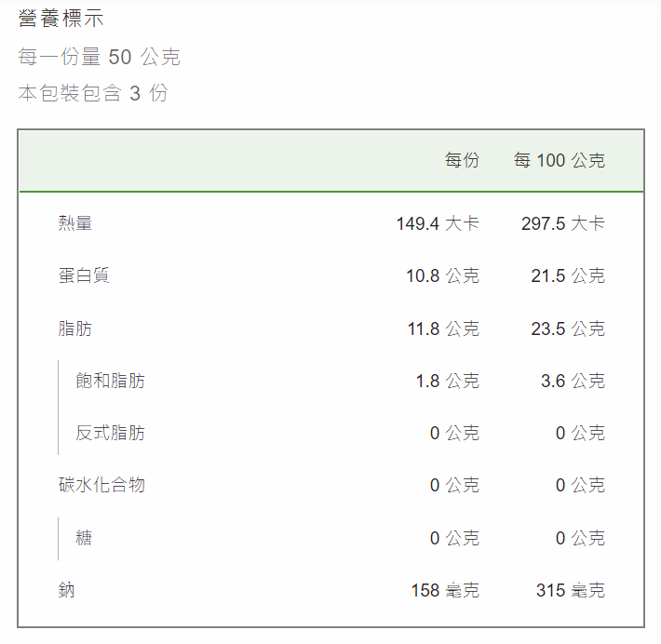Select the 10.8 公克 protein value

pos(442,275)
